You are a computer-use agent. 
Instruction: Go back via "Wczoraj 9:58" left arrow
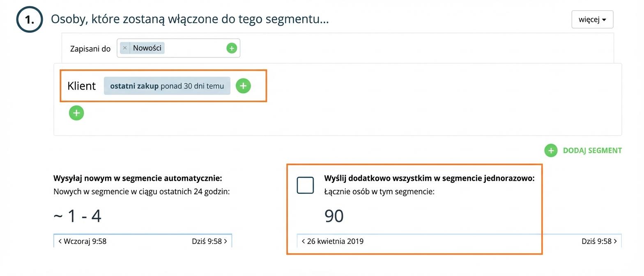click(60, 241)
